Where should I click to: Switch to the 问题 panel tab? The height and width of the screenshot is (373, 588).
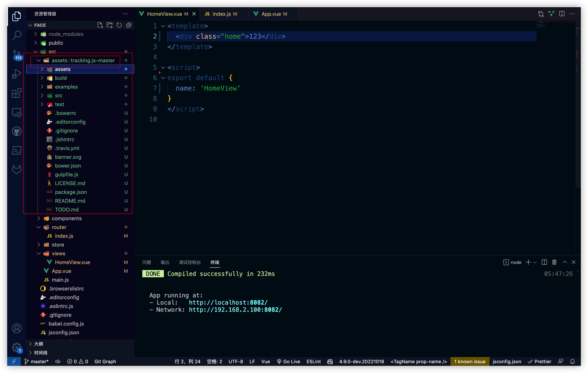(147, 262)
